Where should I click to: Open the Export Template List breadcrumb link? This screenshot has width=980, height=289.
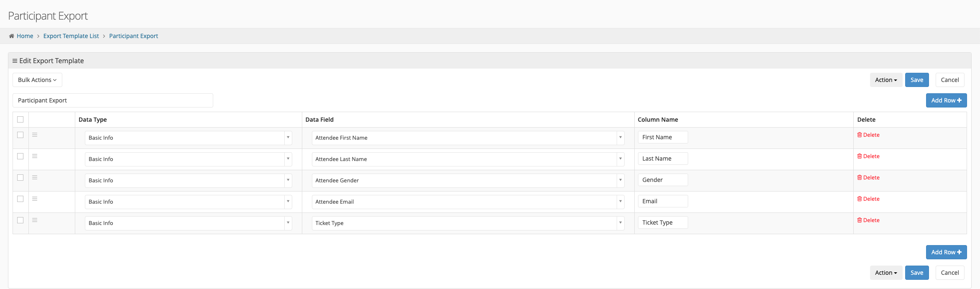(71, 36)
